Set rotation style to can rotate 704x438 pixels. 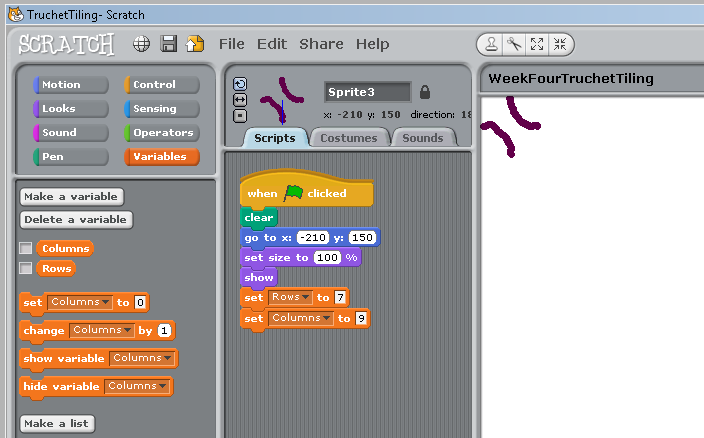pos(240,85)
